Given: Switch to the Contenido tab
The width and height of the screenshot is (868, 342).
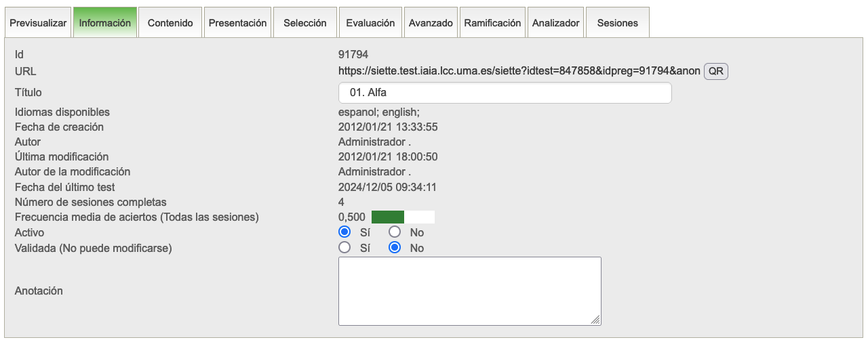Looking at the screenshot, I should (170, 23).
